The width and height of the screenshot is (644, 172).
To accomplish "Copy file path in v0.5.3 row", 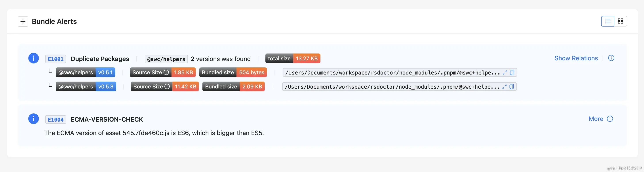I will pos(511,86).
